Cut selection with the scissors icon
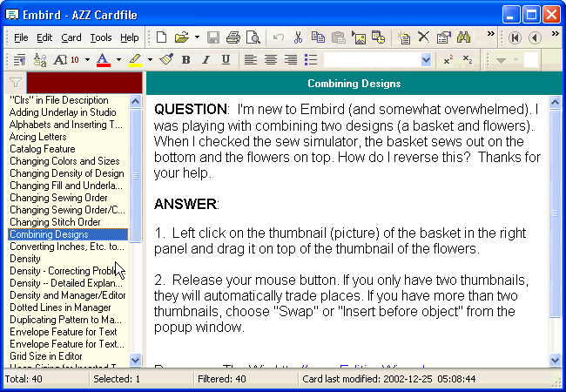Viewport: 566px width, 392px height. pos(298,37)
